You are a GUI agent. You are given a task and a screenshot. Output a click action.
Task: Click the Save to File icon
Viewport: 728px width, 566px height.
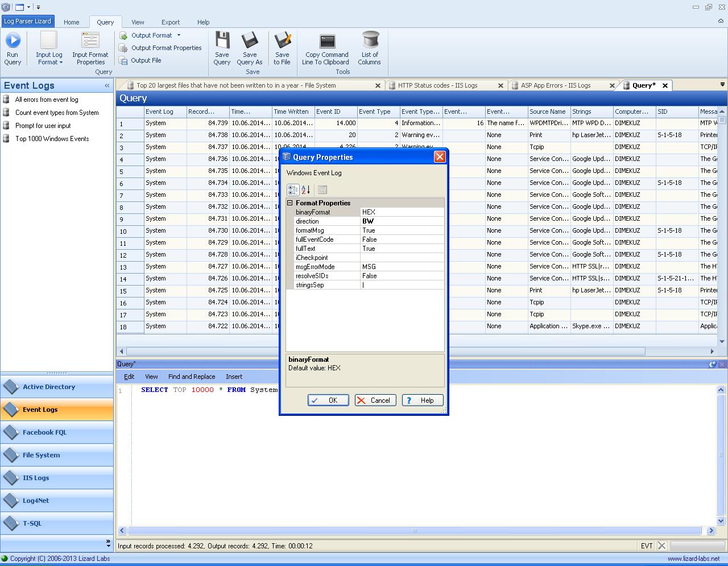[x=282, y=41]
